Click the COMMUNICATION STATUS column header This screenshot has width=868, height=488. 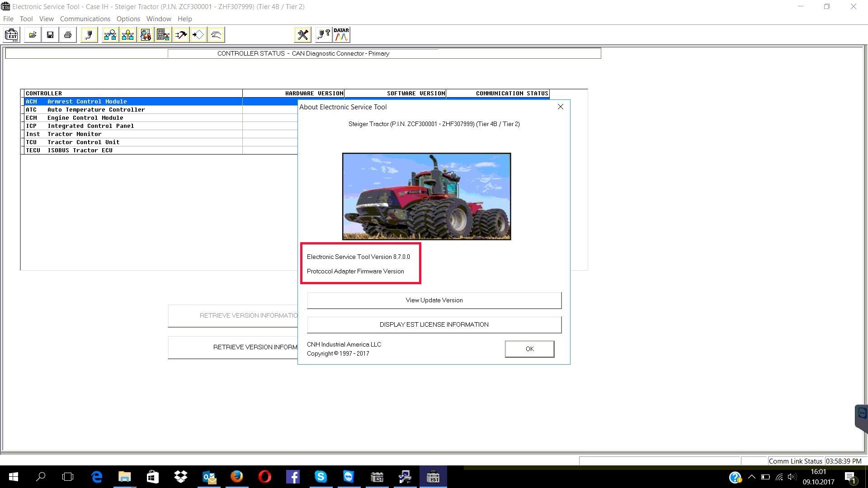[x=498, y=94]
